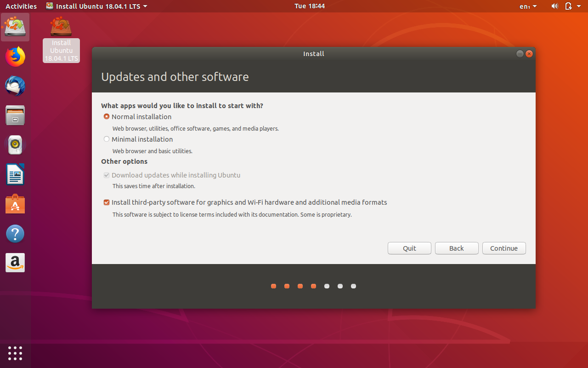Choose Minimal installation option
Screen dimensions: 588x368
pos(107,139)
